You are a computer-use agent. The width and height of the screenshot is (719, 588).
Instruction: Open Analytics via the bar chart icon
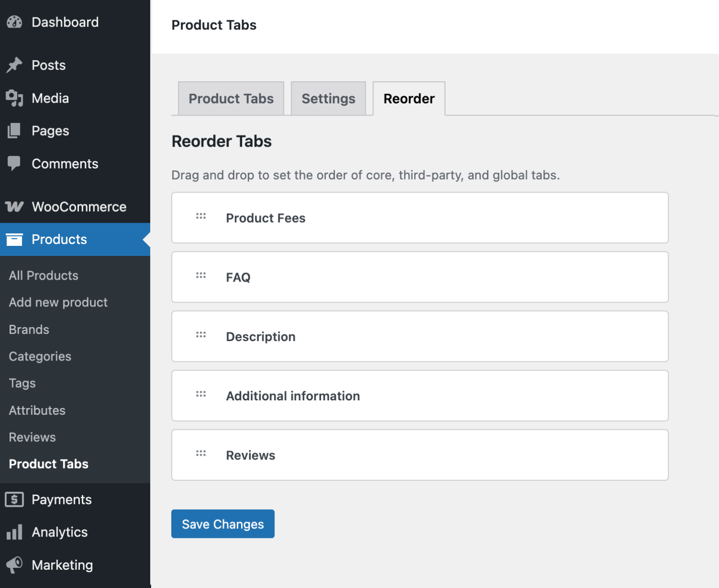(14, 532)
